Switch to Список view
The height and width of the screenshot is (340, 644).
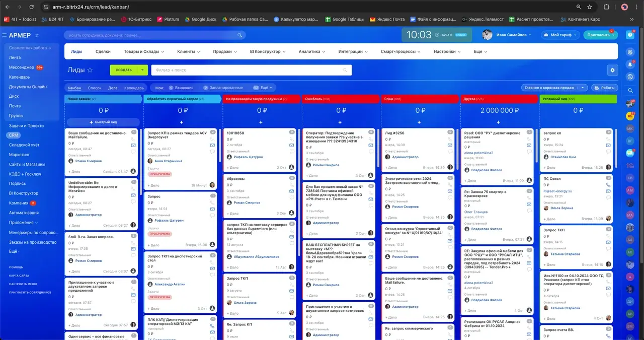coord(95,88)
